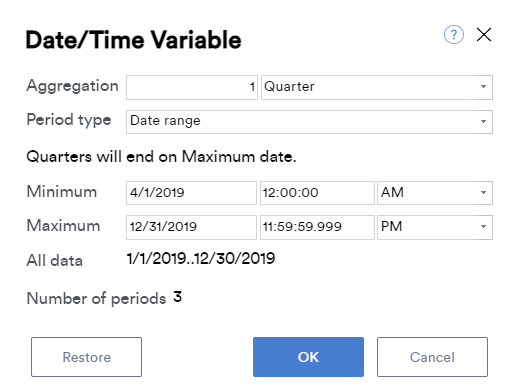Expand the Quarter aggregation unit dropdown
This screenshot has height=392, width=507.
[x=377, y=87]
